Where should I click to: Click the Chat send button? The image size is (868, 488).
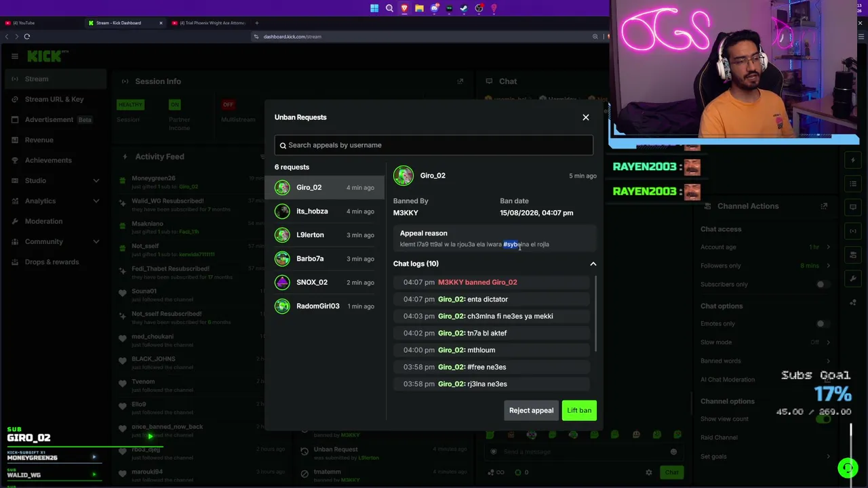point(671,472)
